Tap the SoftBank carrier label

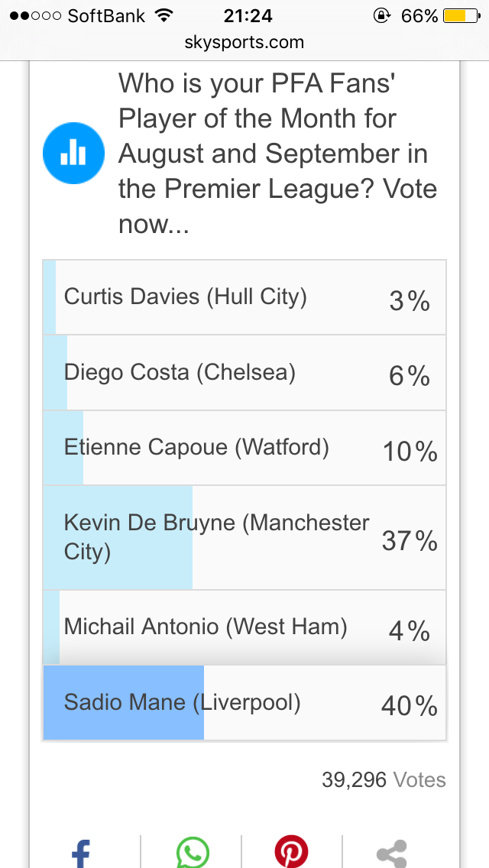click(x=105, y=16)
